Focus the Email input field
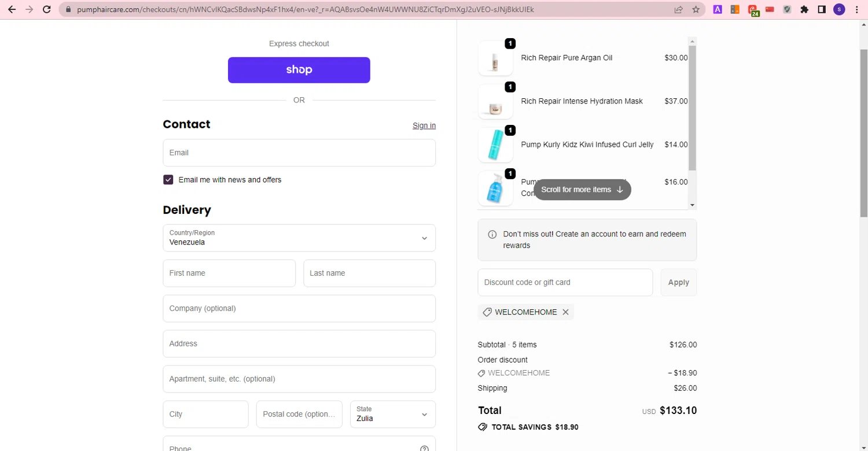868x451 pixels. pyautogui.click(x=299, y=153)
